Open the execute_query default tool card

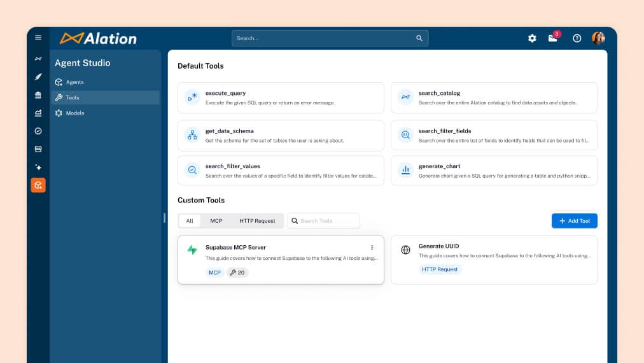281,97
